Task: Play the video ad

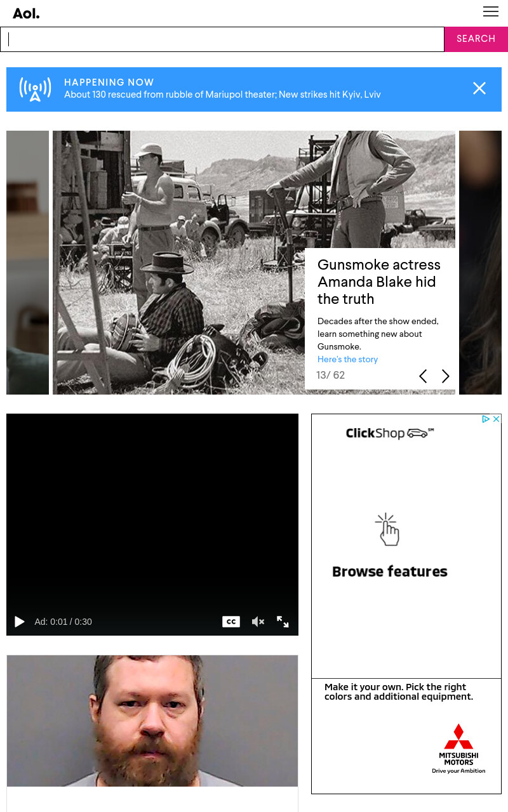Action: click(20, 622)
